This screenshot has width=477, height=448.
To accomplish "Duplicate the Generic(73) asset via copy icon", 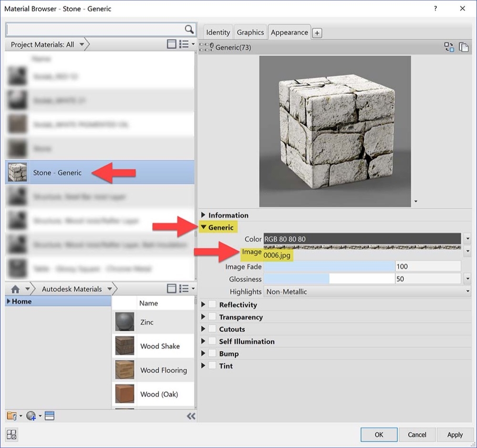I will click(464, 47).
